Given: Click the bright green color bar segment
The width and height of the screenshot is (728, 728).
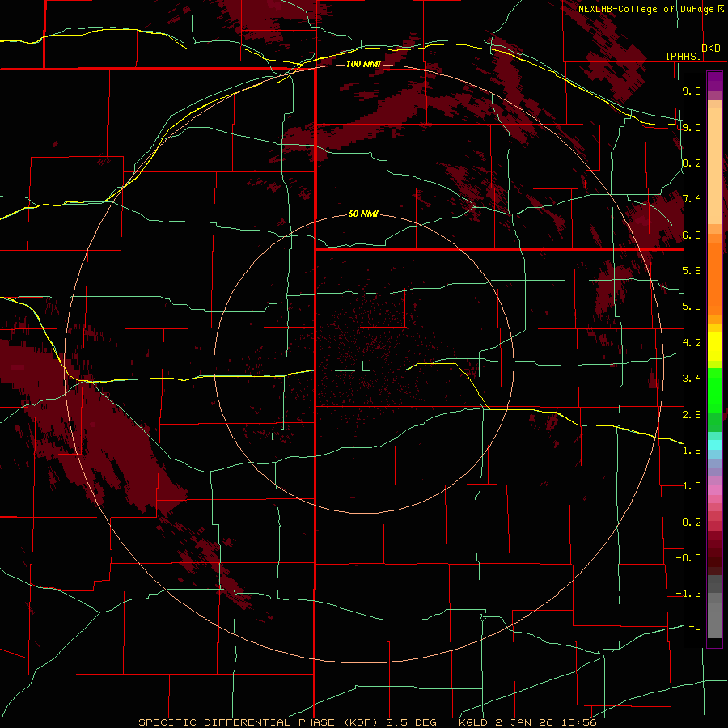Looking at the screenshot, I should pyautogui.click(x=714, y=391).
